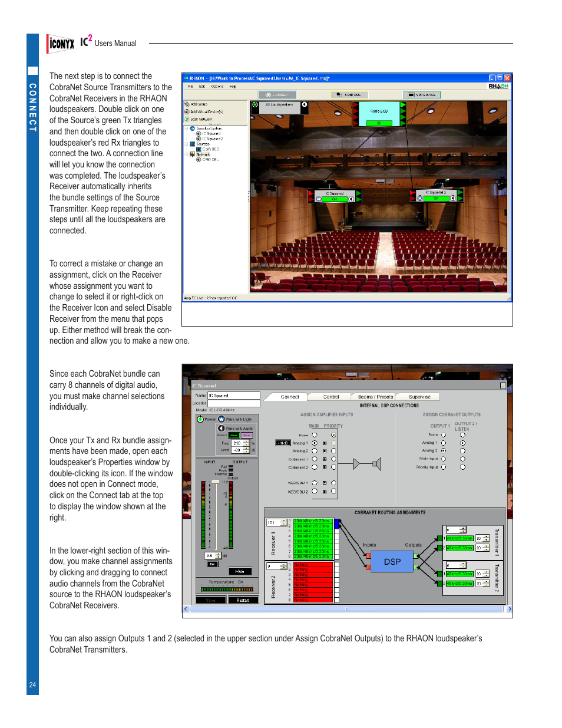
Task: Select Main None radio button
Action: [x=315, y=435]
